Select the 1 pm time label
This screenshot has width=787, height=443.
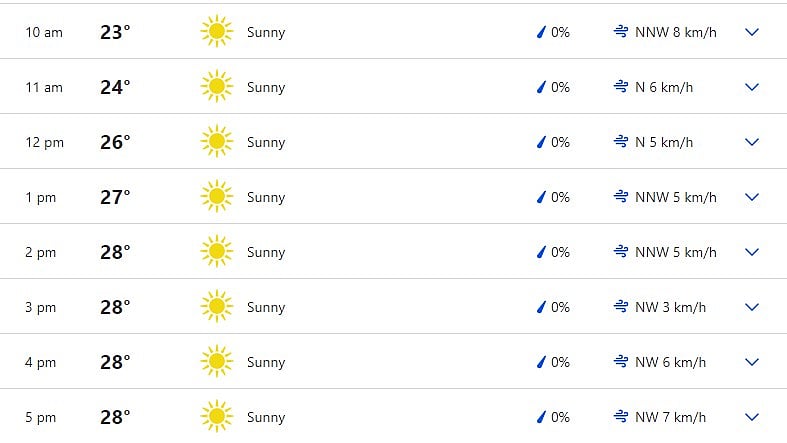point(41,198)
